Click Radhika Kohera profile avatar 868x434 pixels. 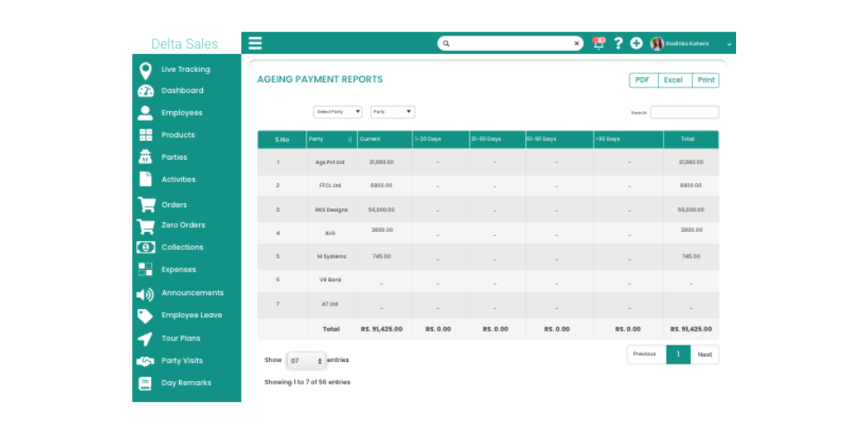657,43
